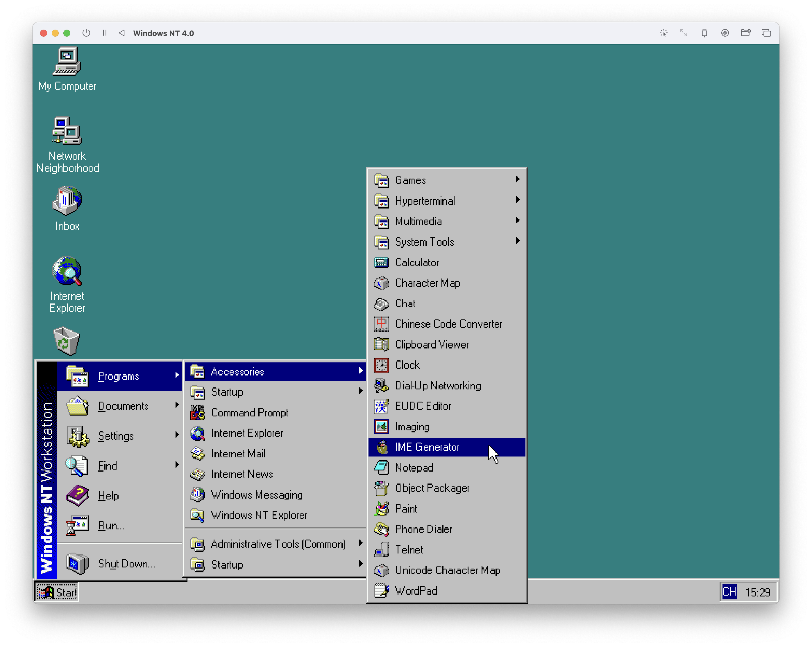This screenshot has height=647, width=812.
Task: Start WordPad from Accessories
Action: point(415,591)
